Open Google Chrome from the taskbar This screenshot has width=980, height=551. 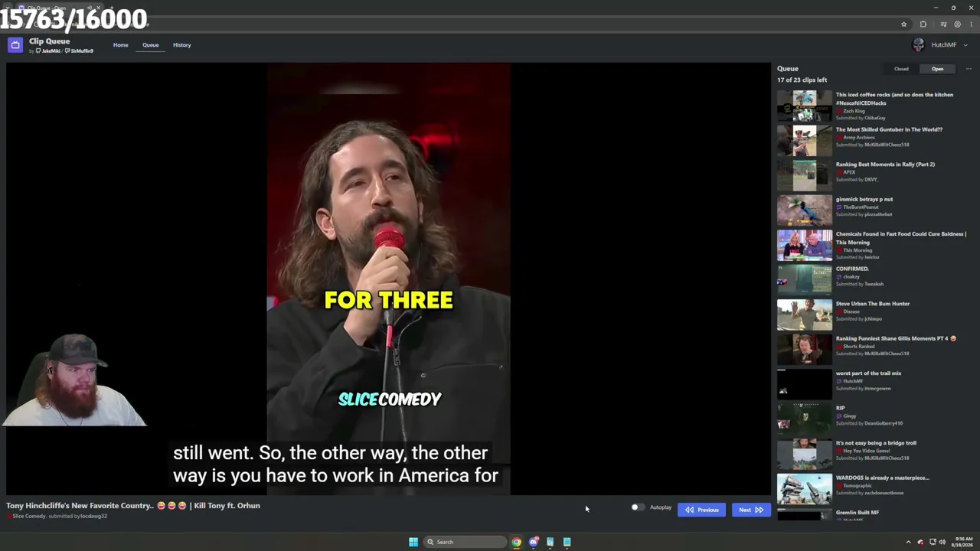tap(517, 542)
